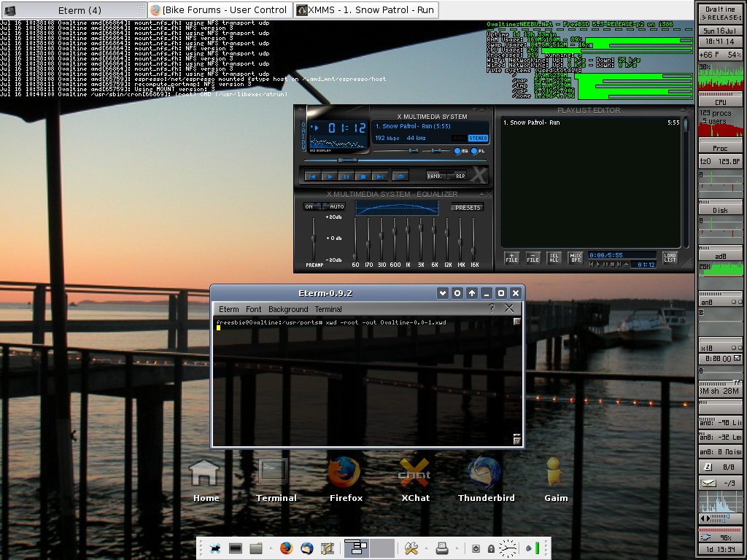Open the terminal launcher in the bottom panel
747x560 pixels.
(236, 548)
